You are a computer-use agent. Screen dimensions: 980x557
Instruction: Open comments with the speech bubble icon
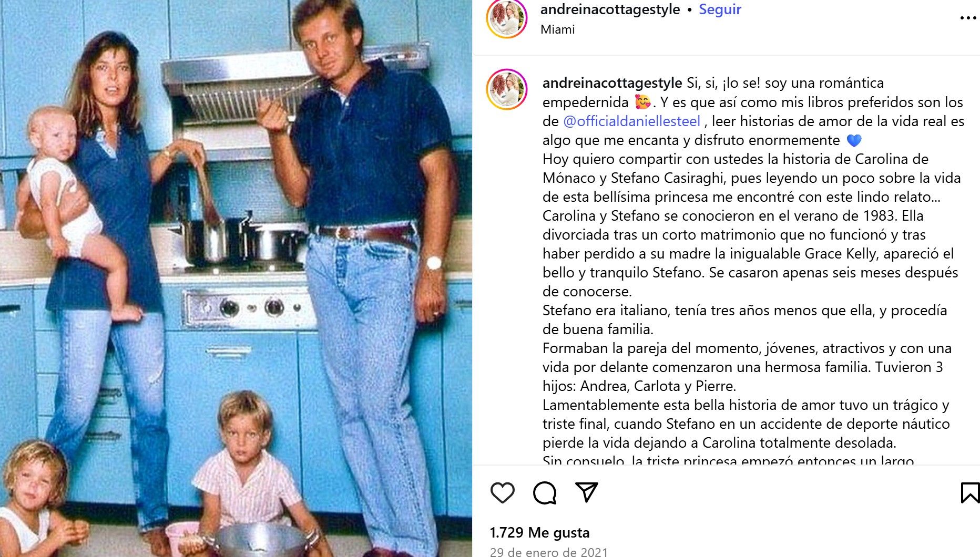(x=545, y=493)
